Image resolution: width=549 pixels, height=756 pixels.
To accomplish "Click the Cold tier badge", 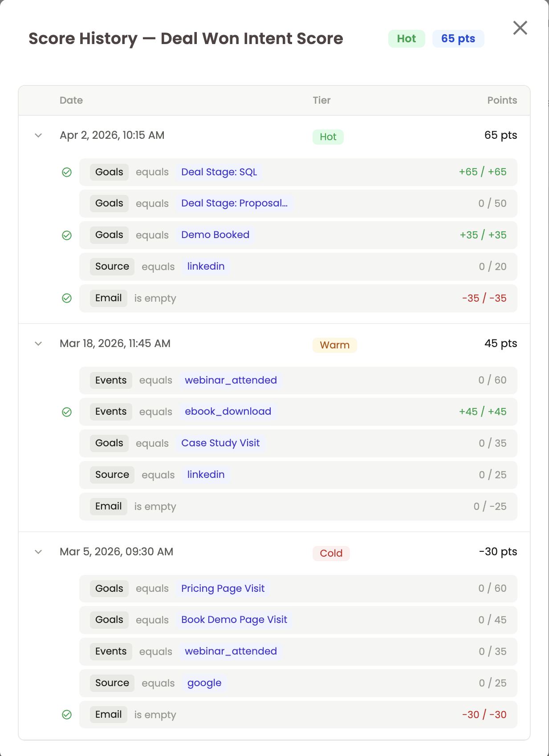I will 331,554.
